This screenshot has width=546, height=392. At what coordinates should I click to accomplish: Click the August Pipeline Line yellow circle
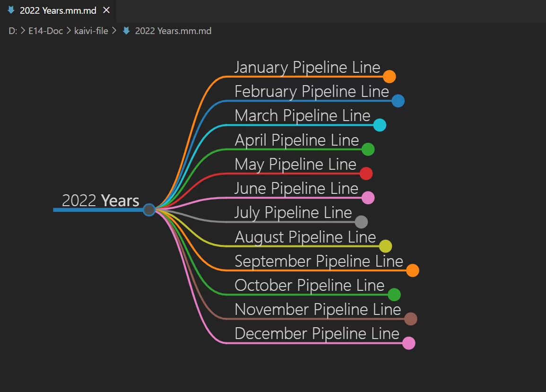(x=385, y=246)
